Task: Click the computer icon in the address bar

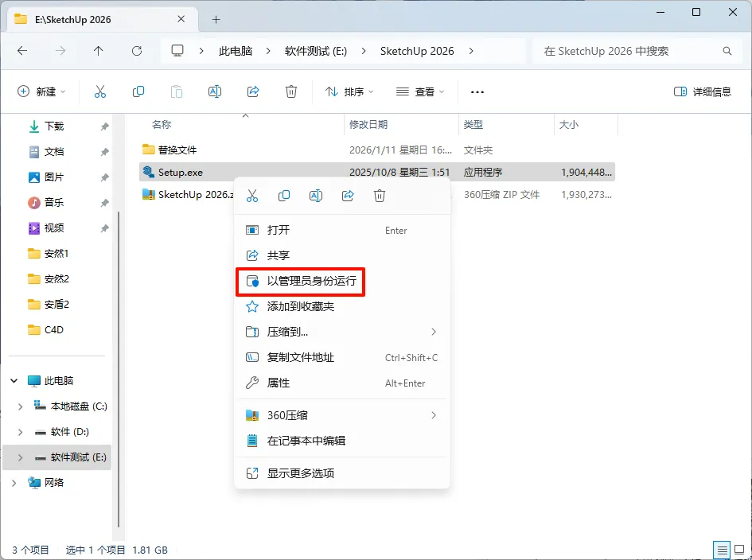Action: 177,51
